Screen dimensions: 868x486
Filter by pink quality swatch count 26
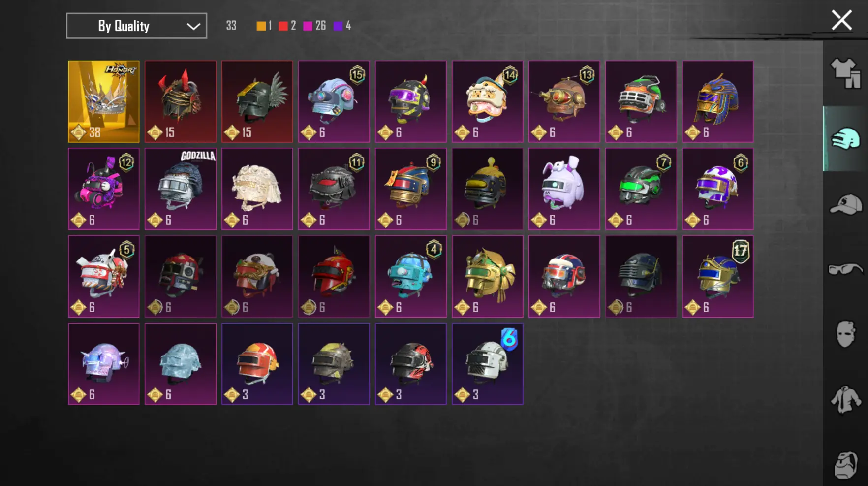point(314,26)
